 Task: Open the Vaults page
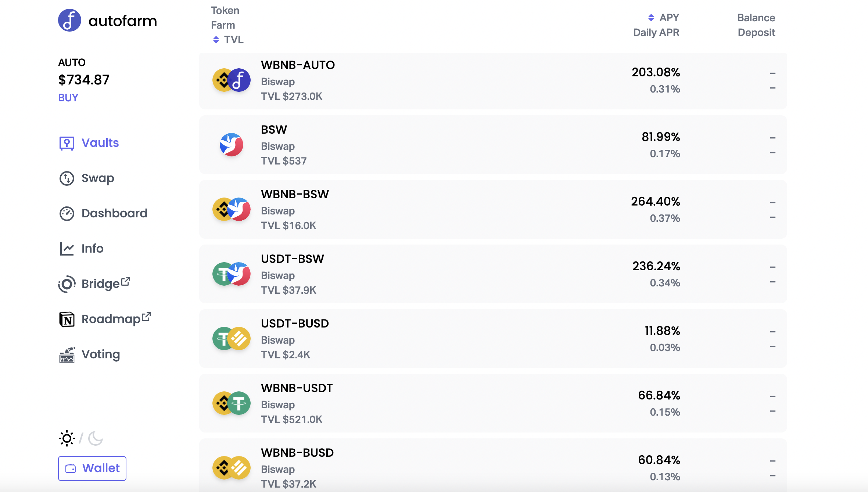coord(100,143)
